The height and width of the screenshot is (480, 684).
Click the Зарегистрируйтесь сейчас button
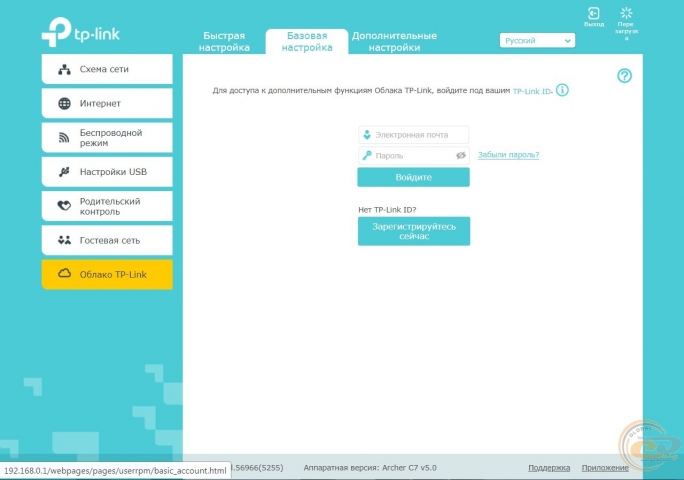pos(414,231)
